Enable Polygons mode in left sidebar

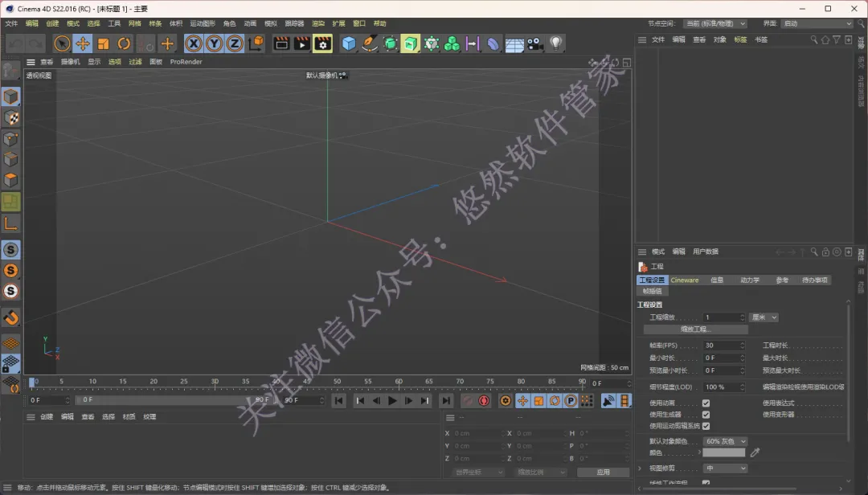click(11, 181)
